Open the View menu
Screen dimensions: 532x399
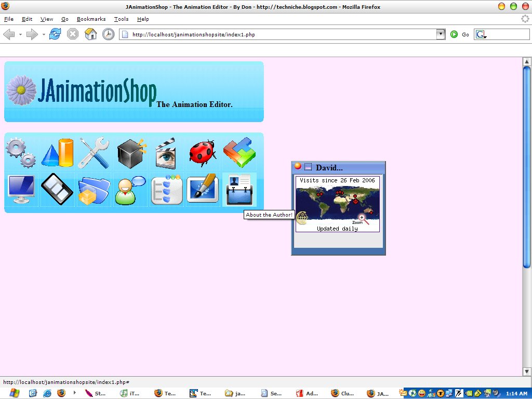(47, 19)
